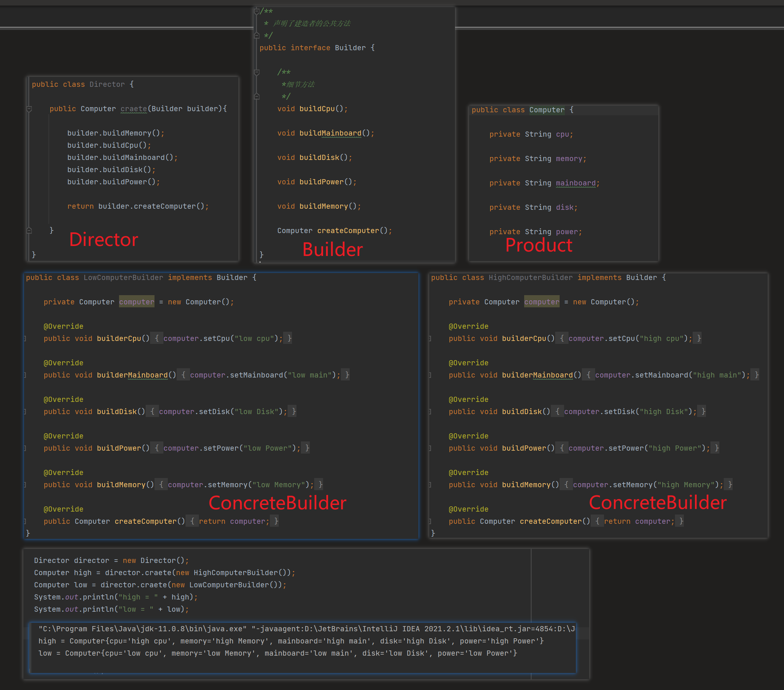The height and width of the screenshot is (690, 784).
Task: Click 'HighComputerBuilder' name in its class declaration
Action: pos(531,277)
